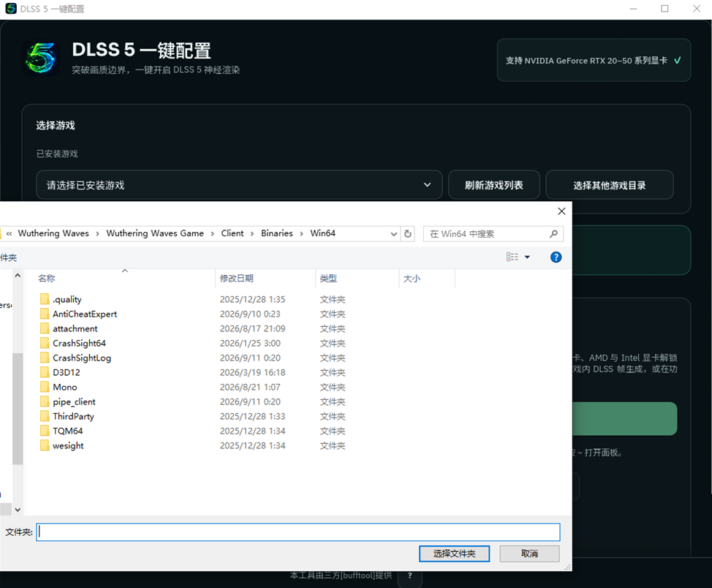
Task: Sort files by 修改日期 column
Action: pos(265,278)
